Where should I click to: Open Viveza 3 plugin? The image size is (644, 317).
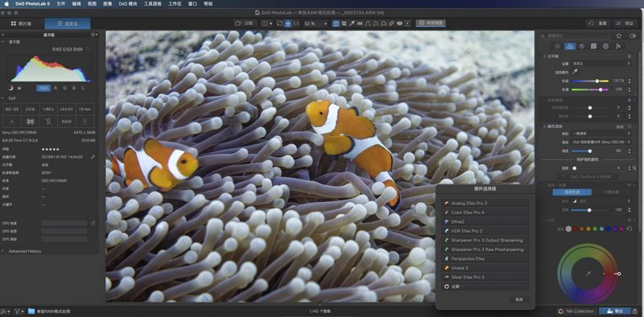485,268
